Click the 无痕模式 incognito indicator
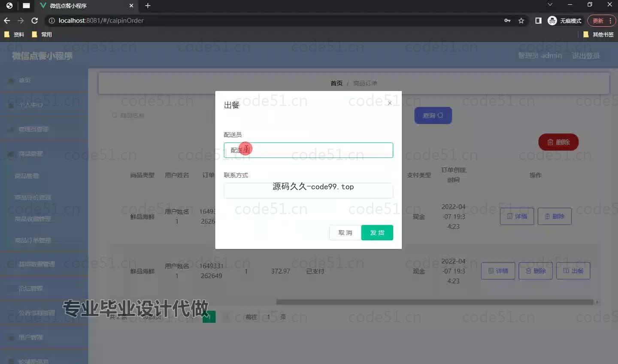Image resolution: width=618 pixels, height=364 pixels. 565,21
